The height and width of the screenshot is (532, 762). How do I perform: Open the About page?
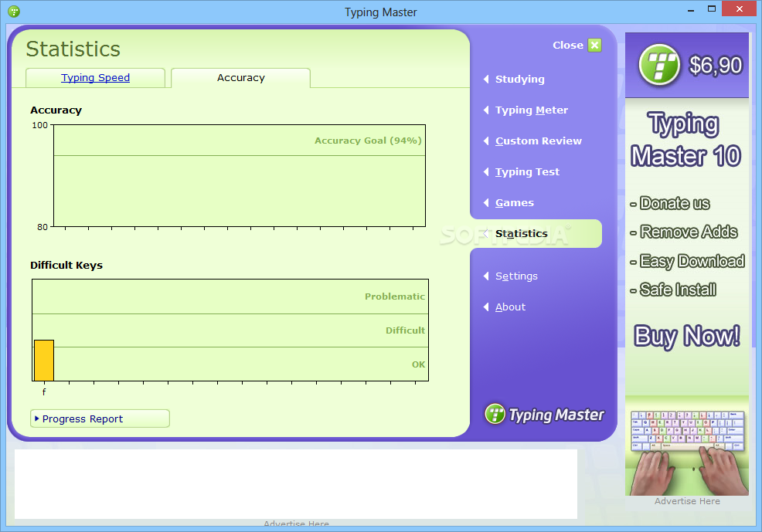(x=510, y=307)
